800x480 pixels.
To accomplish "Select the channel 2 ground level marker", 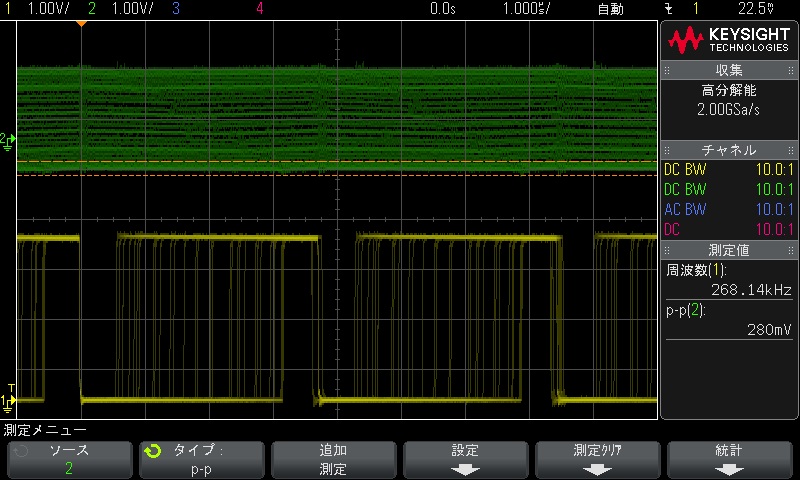I will (7, 139).
